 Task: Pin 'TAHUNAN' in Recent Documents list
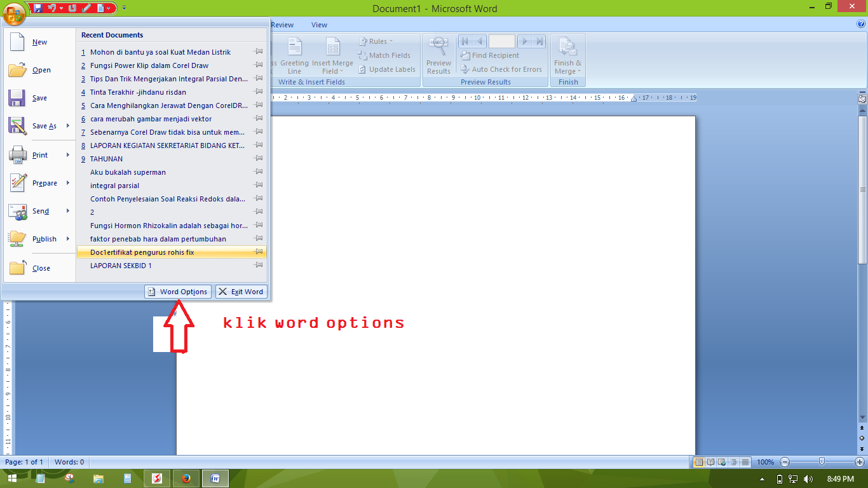click(259, 158)
